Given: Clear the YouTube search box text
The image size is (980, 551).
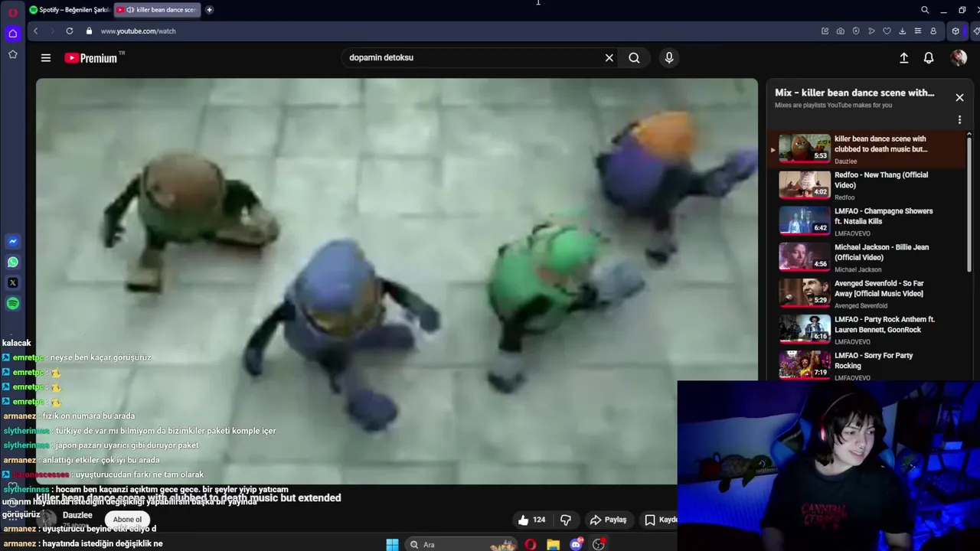Looking at the screenshot, I should pyautogui.click(x=609, y=57).
